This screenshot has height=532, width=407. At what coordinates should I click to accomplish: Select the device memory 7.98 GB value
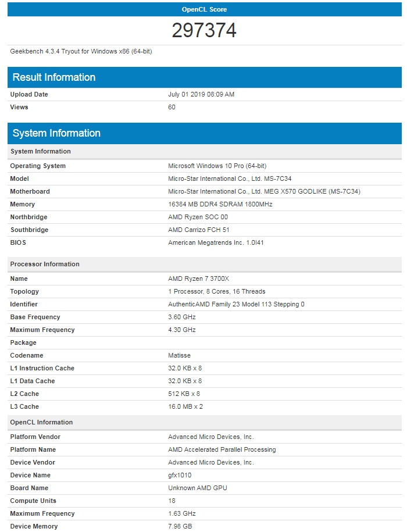click(x=180, y=526)
